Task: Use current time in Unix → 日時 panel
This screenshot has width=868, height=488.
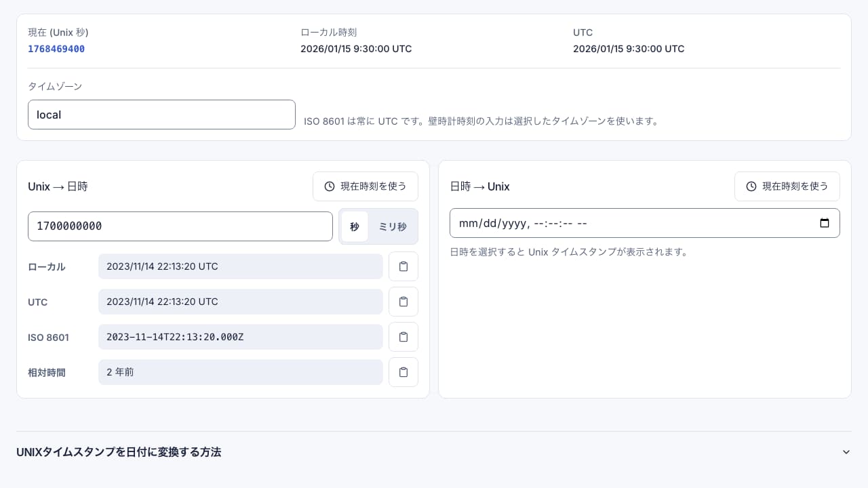Action: (366, 186)
